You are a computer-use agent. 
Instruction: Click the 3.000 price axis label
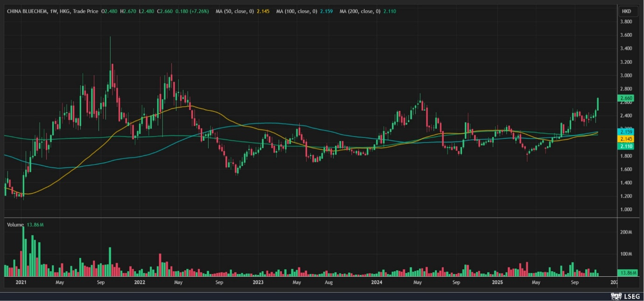pos(626,75)
